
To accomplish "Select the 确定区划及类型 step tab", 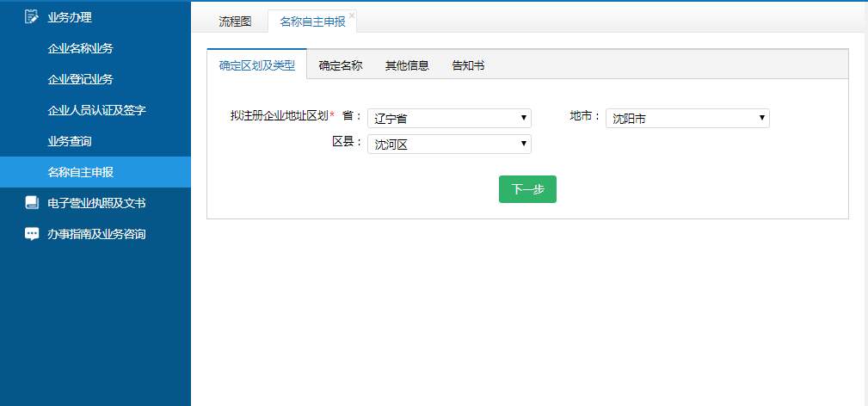I will click(256, 65).
